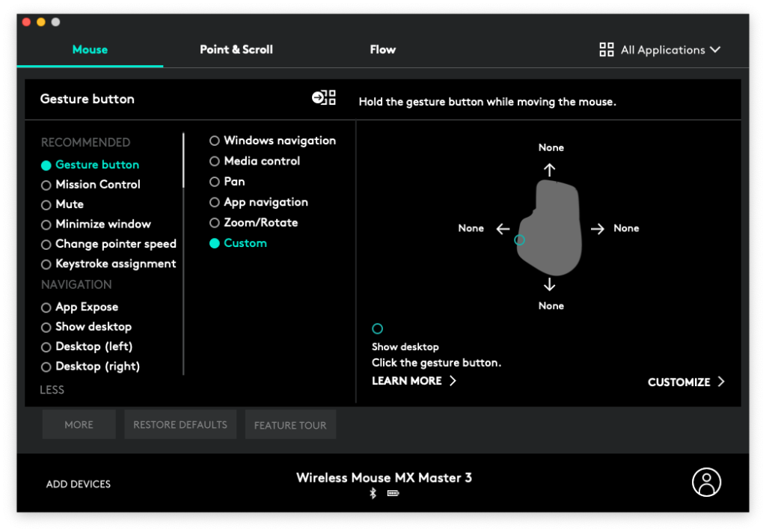The width and height of the screenshot is (766, 532).
Task: Select Change pointer speed option
Action: (x=109, y=244)
